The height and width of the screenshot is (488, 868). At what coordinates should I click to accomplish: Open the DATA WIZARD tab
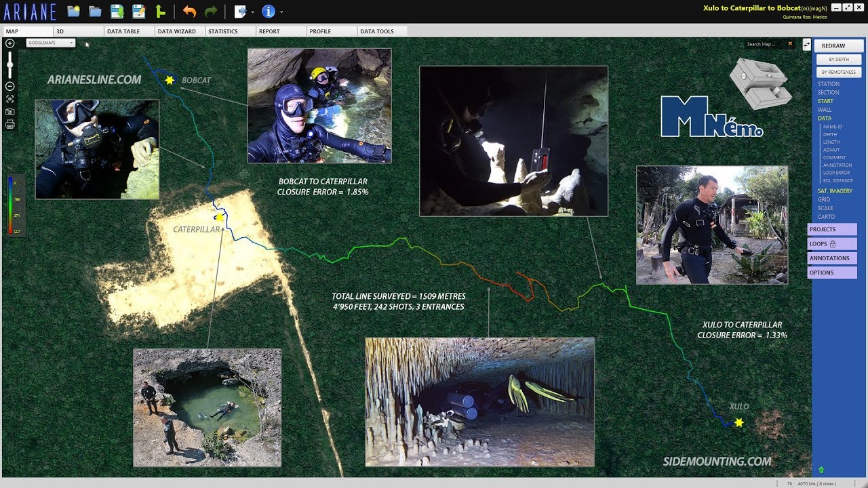[x=180, y=31]
